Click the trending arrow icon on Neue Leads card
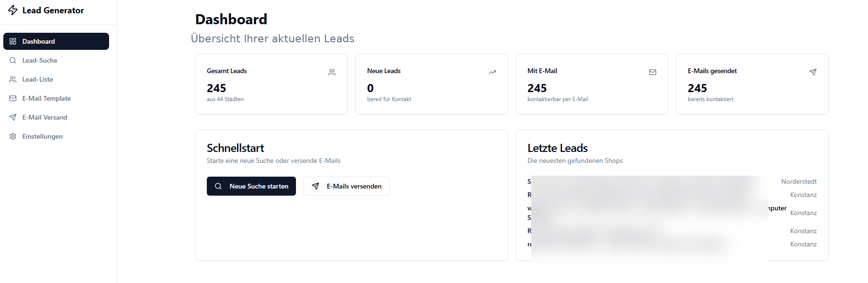The image size is (868, 283). click(492, 72)
